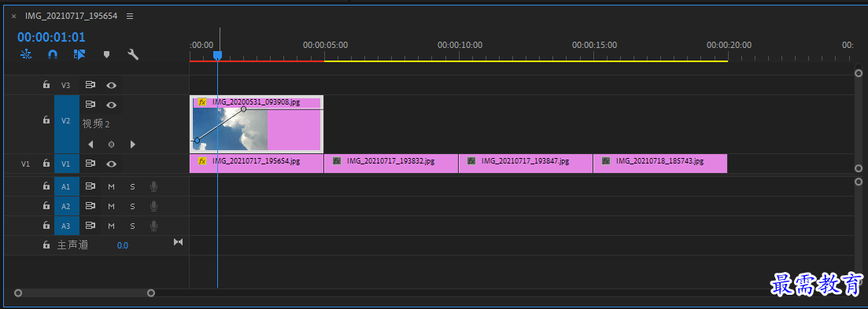Select the IMG_20210718_185743.jpg clip
This screenshot has width=868, height=309.
pyautogui.click(x=660, y=164)
